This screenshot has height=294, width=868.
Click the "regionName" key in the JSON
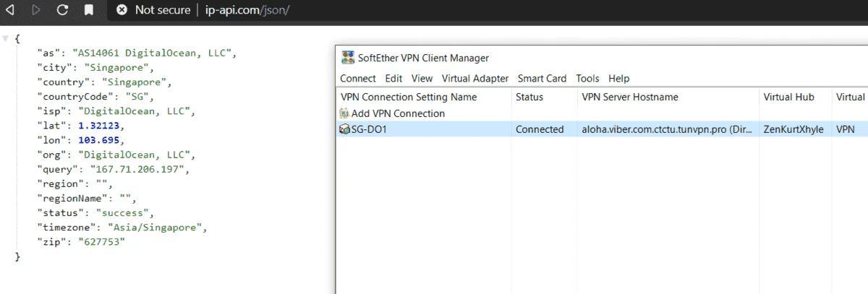(73, 199)
